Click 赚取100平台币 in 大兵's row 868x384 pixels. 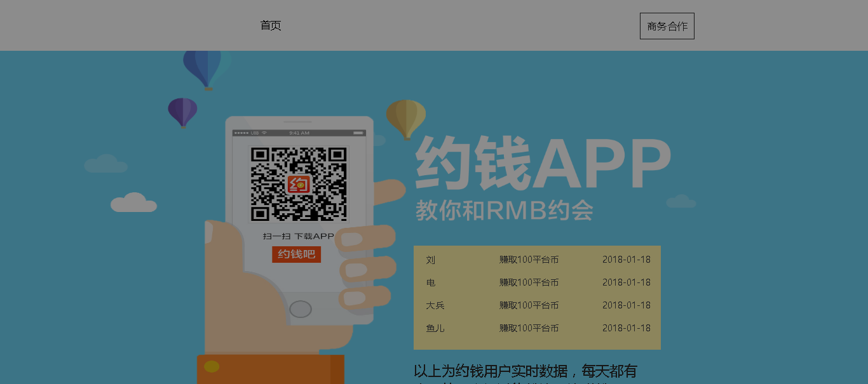pyautogui.click(x=529, y=305)
